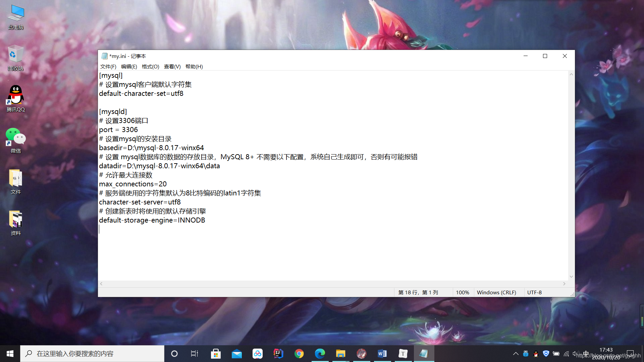This screenshot has height=362, width=644.
Task: Click the 100% zoom status entry
Action: click(463, 292)
